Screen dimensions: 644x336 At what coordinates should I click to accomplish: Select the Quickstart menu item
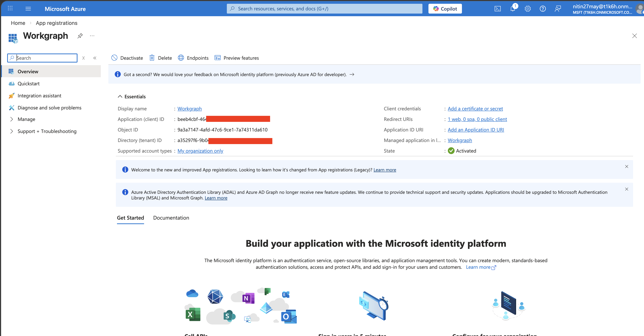point(28,83)
